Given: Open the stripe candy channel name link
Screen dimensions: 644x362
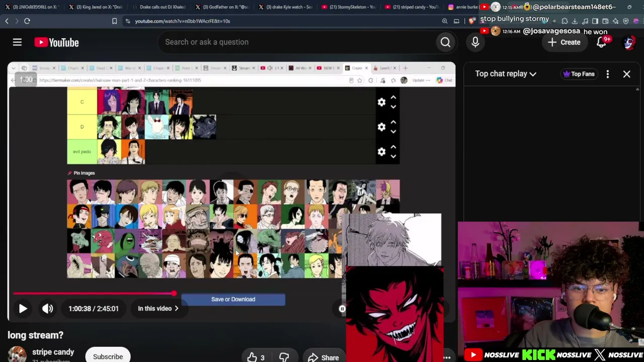Looking at the screenshot, I should click(x=53, y=352).
